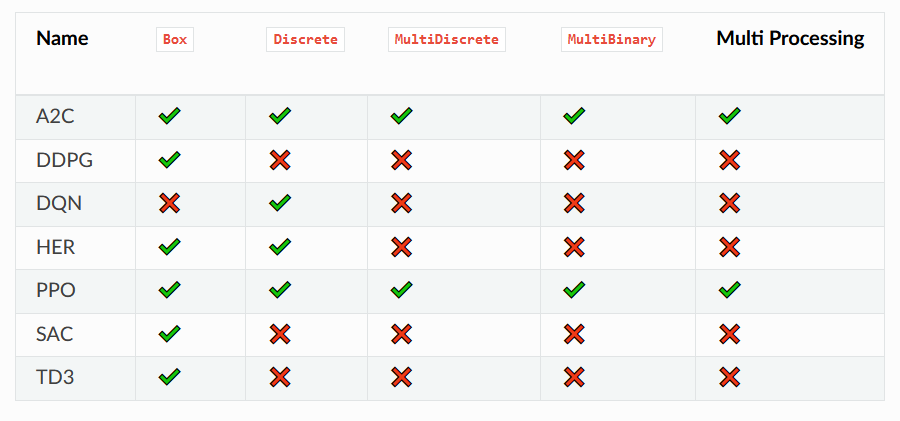Click PPO MultiDiscrete green checkmark

[401, 290]
